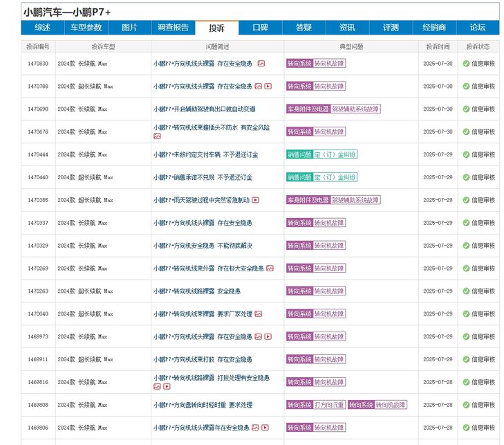The width and height of the screenshot is (504, 445).
Task: Click the 投诉编号 column header
Action: tap(38, 46)
